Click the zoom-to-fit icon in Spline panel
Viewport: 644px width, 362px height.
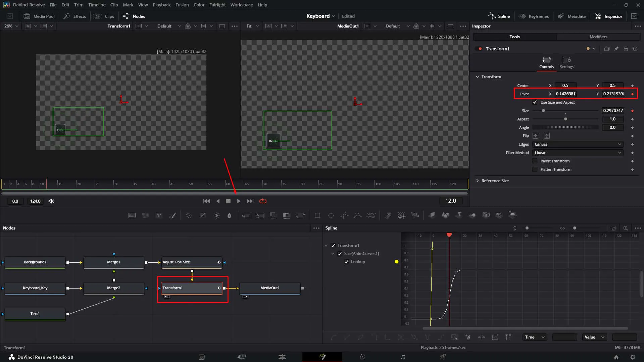pyautogui.click(x=613, y=228)
